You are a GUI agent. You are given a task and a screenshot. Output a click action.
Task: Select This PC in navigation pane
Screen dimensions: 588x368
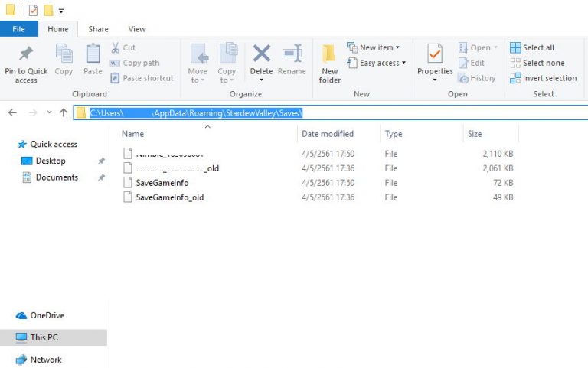[54, 337]
